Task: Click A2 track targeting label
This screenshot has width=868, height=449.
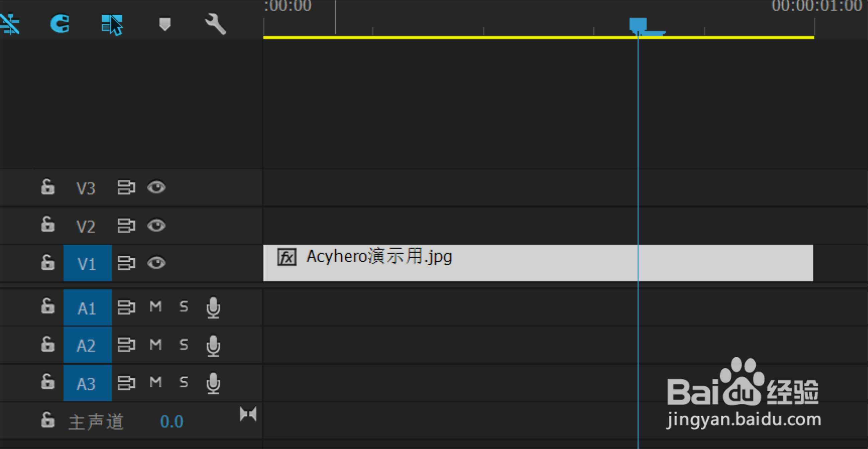Action: [x=88, y=345]
